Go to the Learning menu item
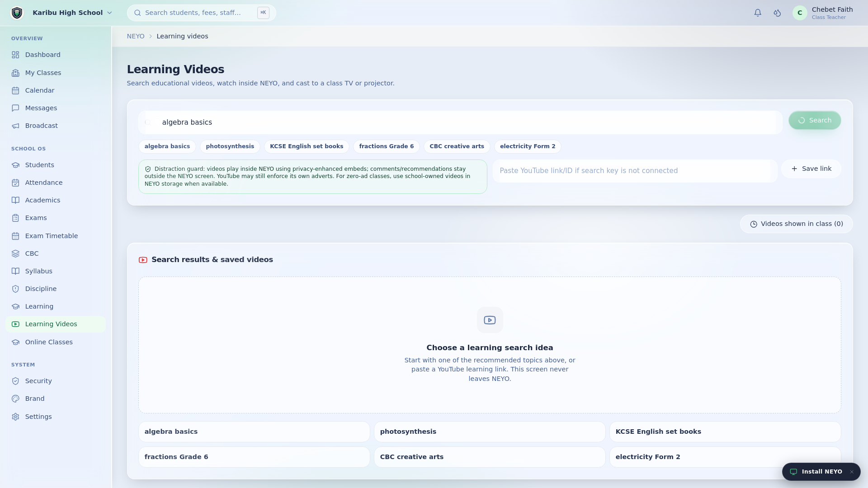The image size is (868, 488). [56, 306]
